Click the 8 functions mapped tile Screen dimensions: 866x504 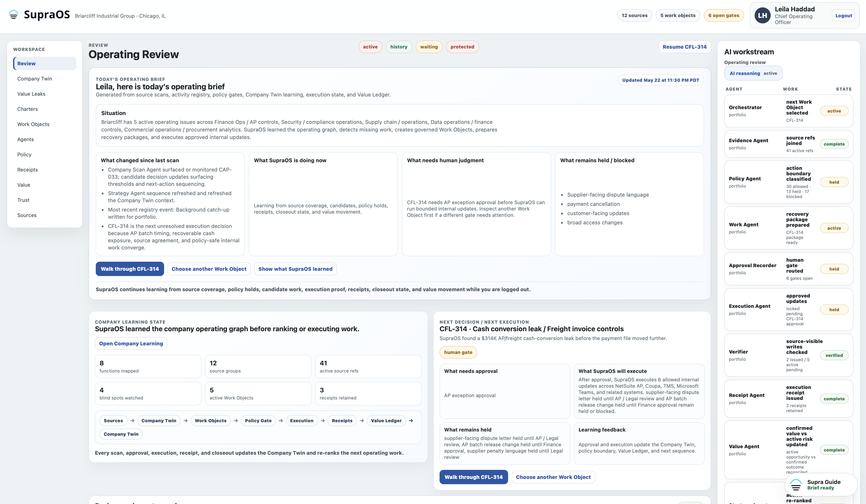[x=148, y=367]
